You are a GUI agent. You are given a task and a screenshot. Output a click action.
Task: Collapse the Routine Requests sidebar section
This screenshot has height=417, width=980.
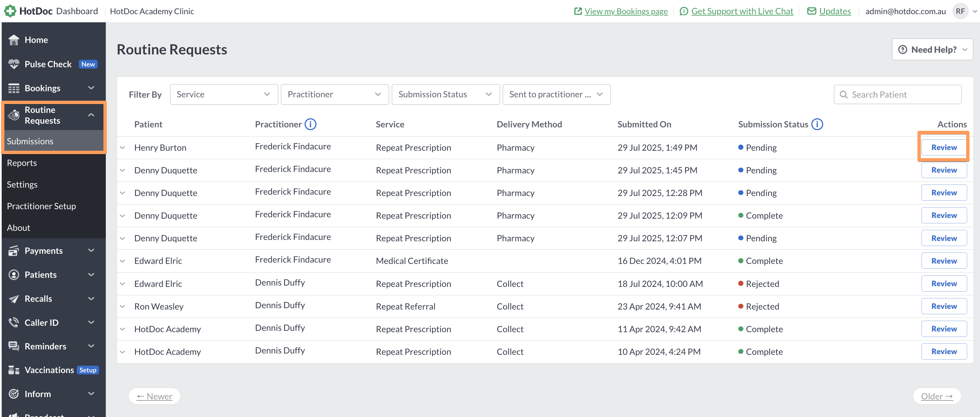[x=91, y=115]
